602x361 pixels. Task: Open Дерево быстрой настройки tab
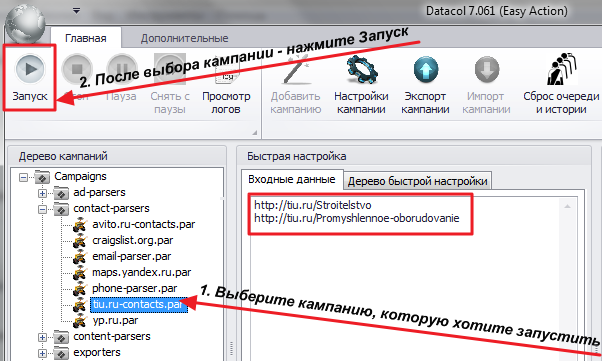417,181
